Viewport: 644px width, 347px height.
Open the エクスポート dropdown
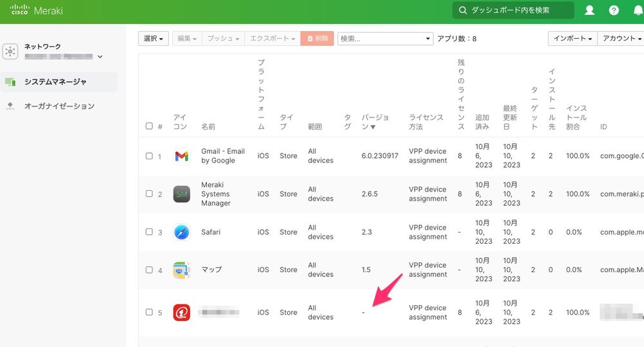tap(273, 38)
